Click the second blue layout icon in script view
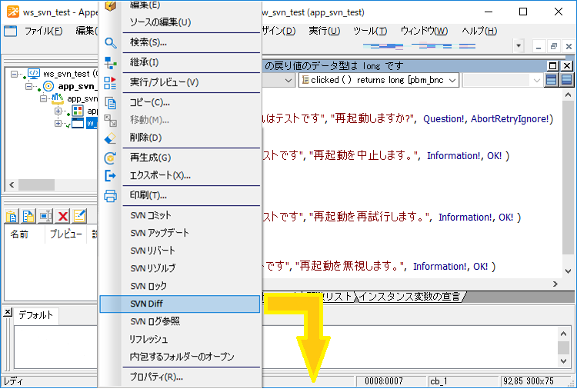The width and height of the screenshot is (577, 392). click(566, 80)
